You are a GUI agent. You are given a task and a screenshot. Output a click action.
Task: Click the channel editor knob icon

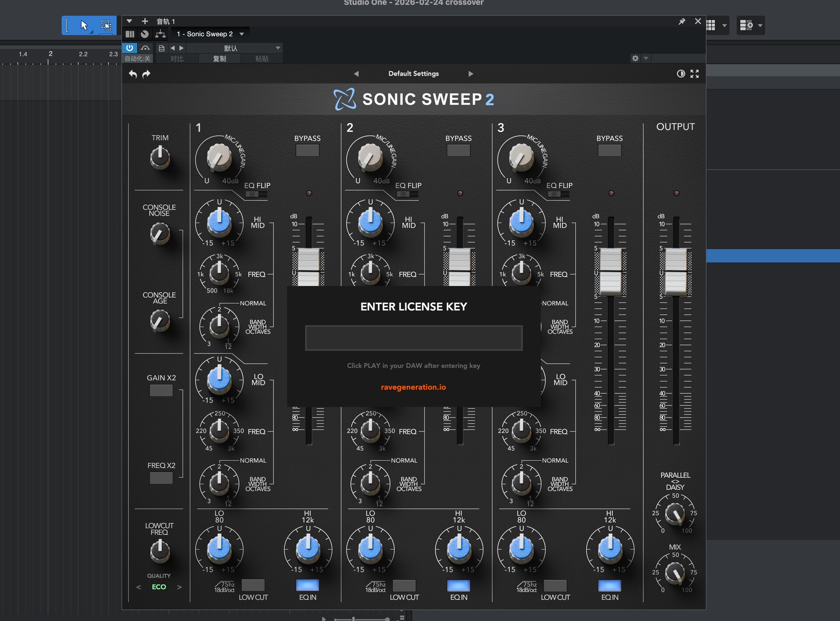pyautogui.click(x=145, y=34)
